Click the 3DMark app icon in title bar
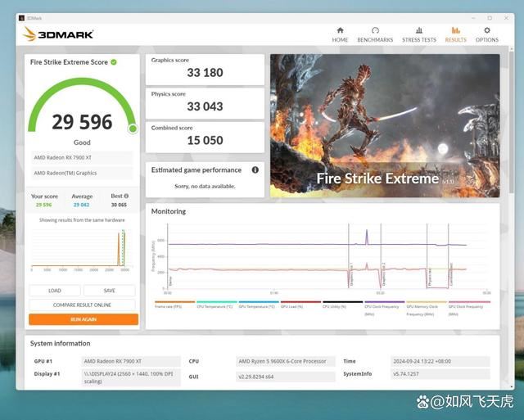Image resolution: width=524 pixels, height=420 pixels. tap(22, 18)
